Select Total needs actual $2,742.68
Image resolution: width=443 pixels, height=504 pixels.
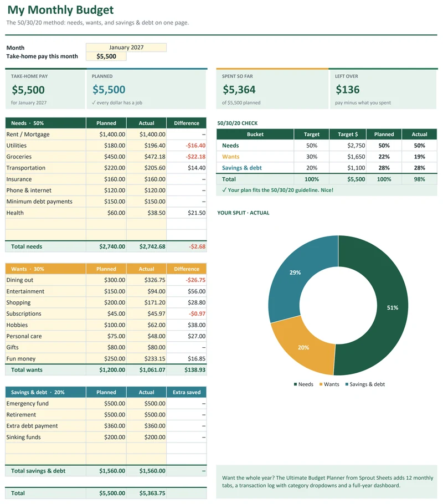click(146, 246)
